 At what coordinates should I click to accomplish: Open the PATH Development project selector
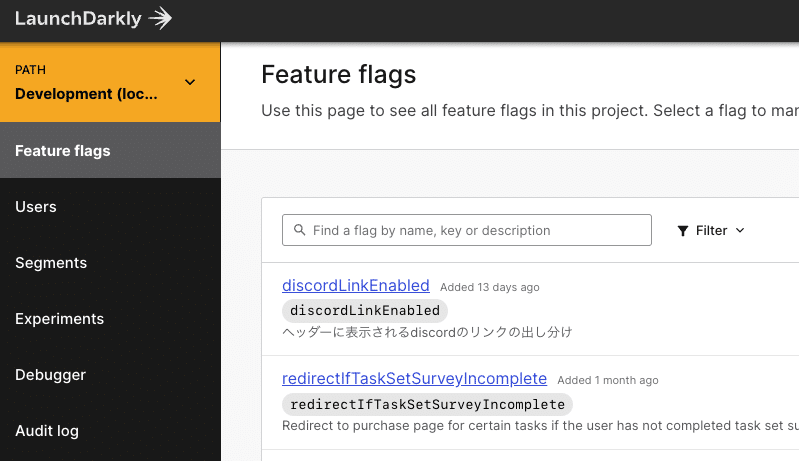[x=110, y=82]
